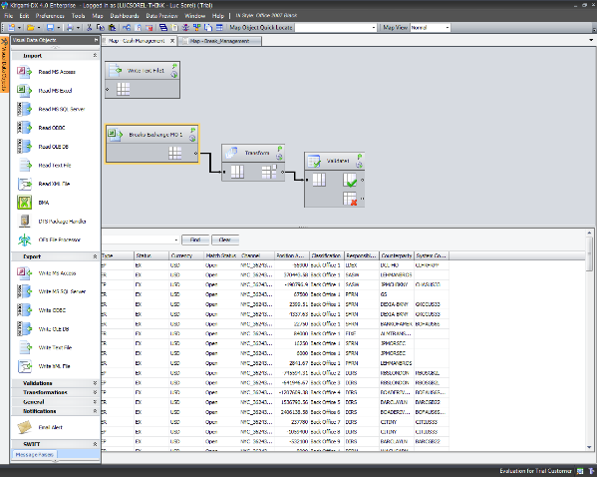
Task: Click the green checkmark output of Validated node
Action: (350, 180)
